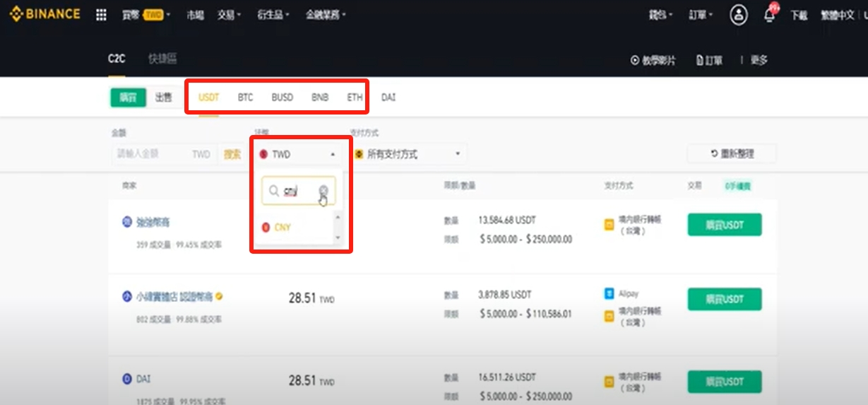Click the currency list scrollbar up arrow

tap(337, 217)
